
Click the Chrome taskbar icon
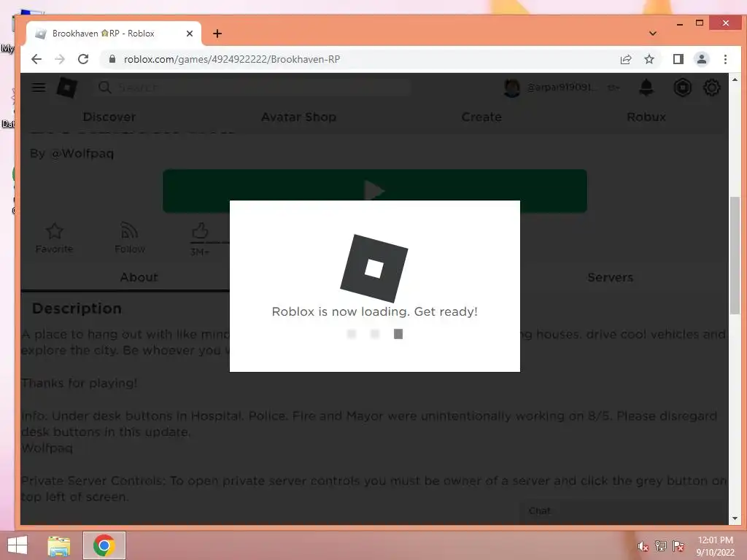coord(104,545)
